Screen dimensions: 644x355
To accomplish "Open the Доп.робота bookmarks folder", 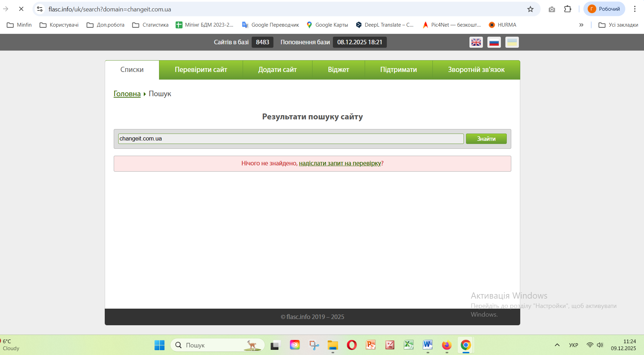I will pos(105,25).
